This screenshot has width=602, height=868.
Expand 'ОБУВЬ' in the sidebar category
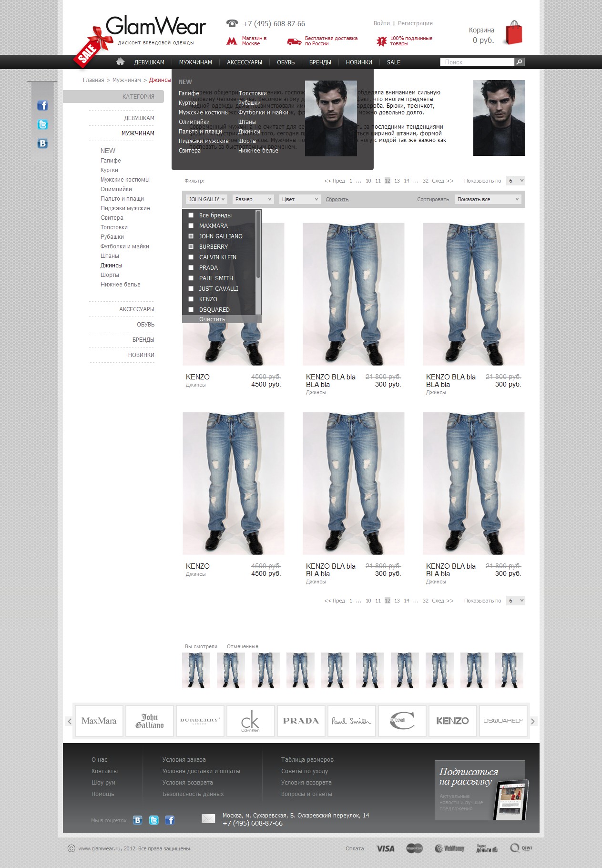(146, 325)
